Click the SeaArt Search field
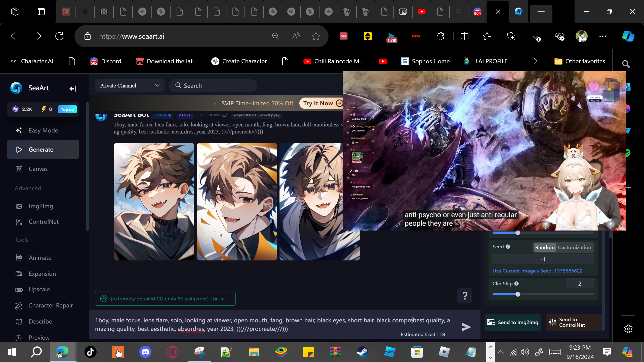Screen dimensions: 644x362 click(x=213, y=86)
